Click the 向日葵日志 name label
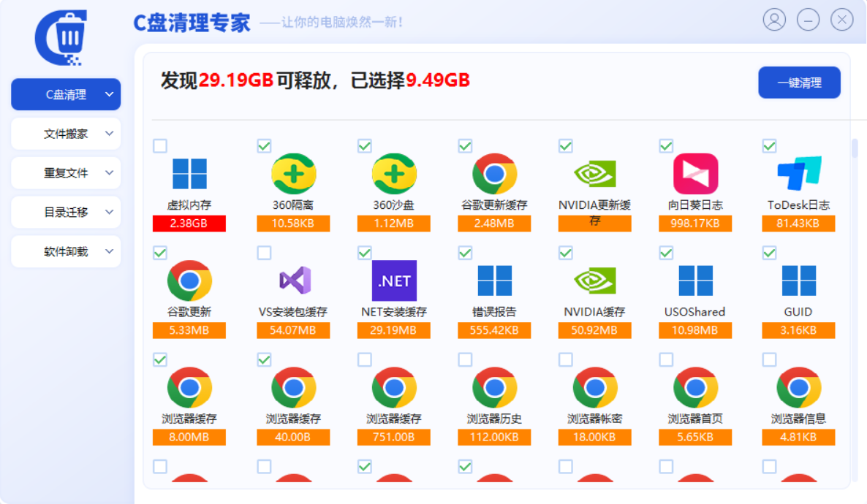This screenshot has height=504, width=867. click(x=696, y=205)
